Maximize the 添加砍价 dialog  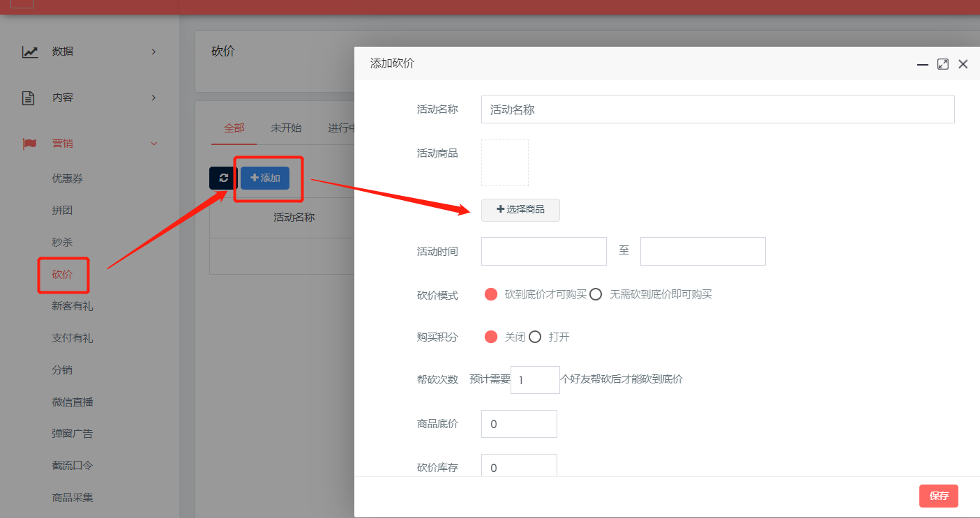[x=942, y=64]
